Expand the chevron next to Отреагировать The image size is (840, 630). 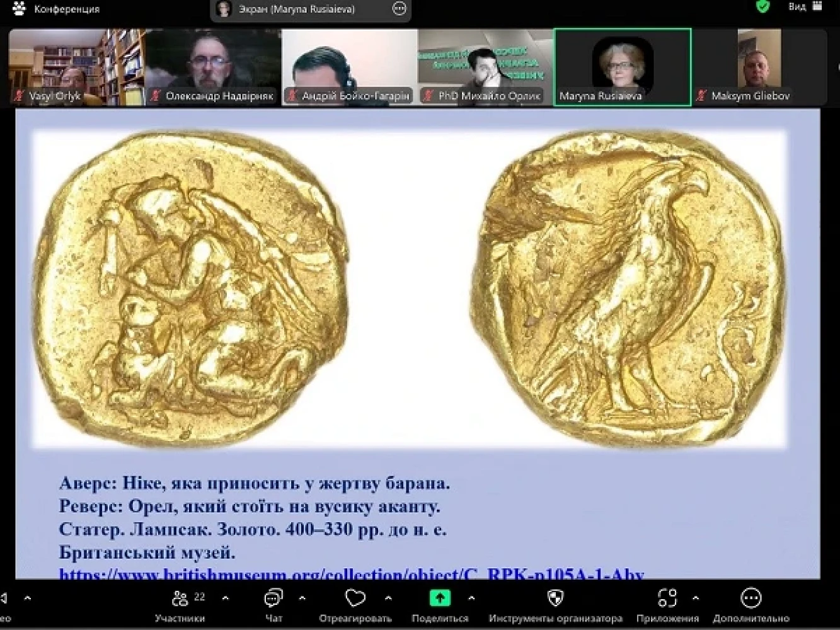388,598
